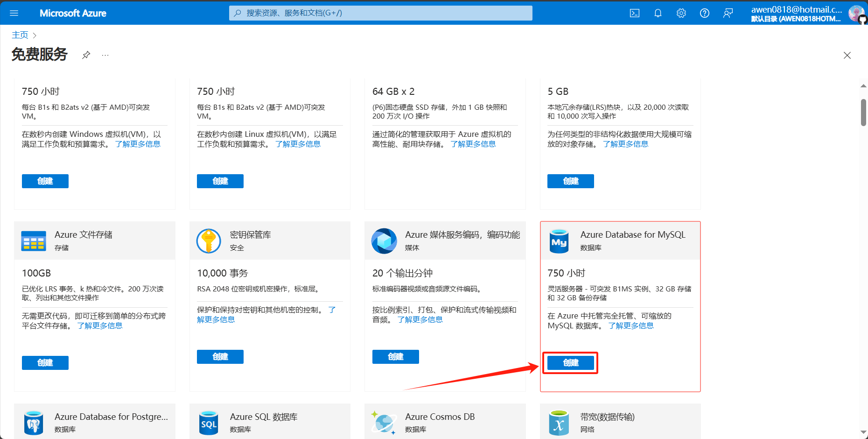Click the 带宽(数据传输) title

tap(608, 417)
